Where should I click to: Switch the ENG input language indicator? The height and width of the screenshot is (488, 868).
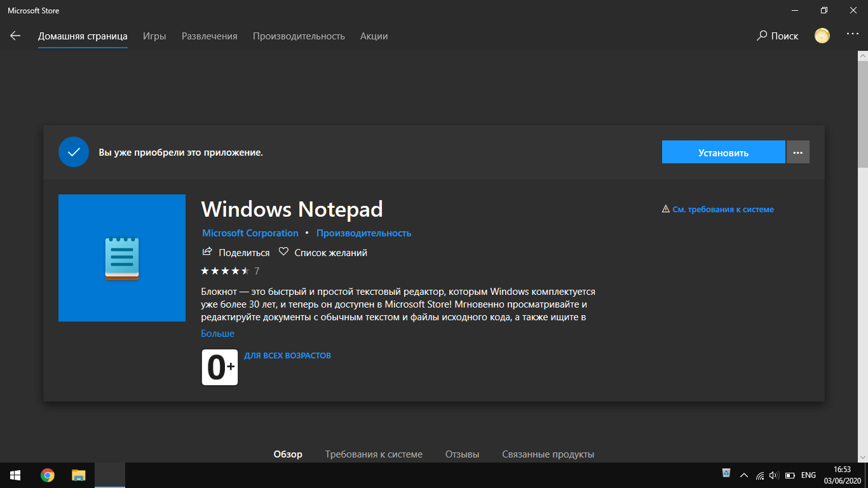[x=808, y=475]
